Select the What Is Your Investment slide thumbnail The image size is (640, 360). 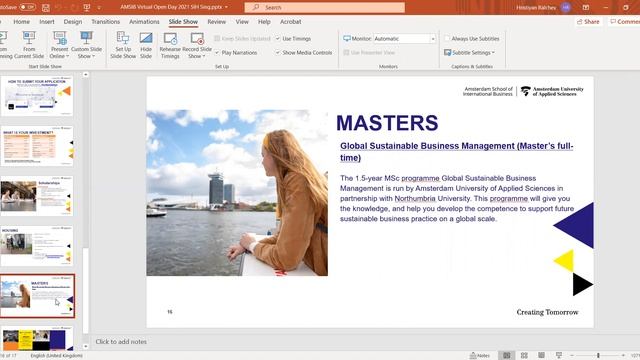37,146
